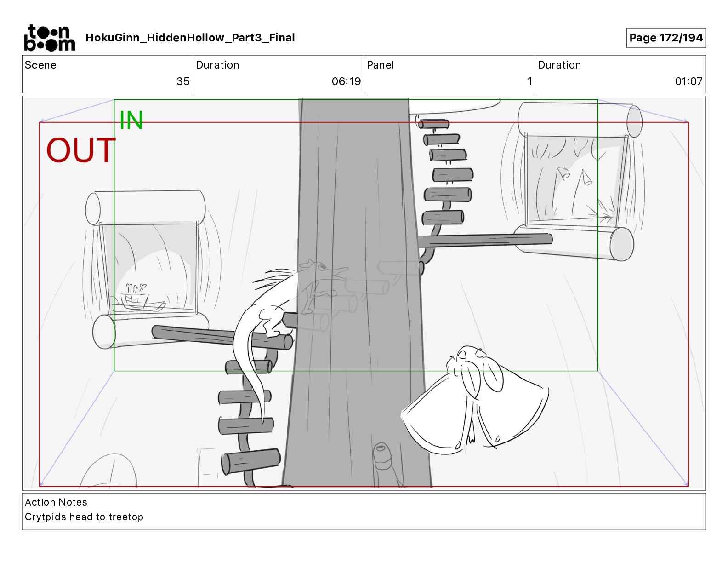Select the title HokuGinn_HiddenHollow_Part3_Final
Screen dimensions: 728x563
click(190, 38)
